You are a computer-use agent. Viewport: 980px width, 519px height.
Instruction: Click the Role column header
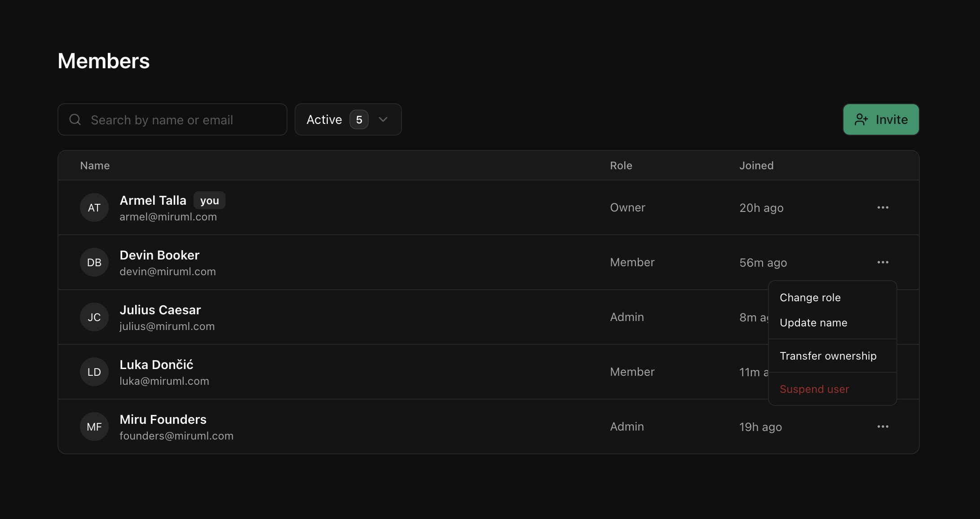(621, 166)
